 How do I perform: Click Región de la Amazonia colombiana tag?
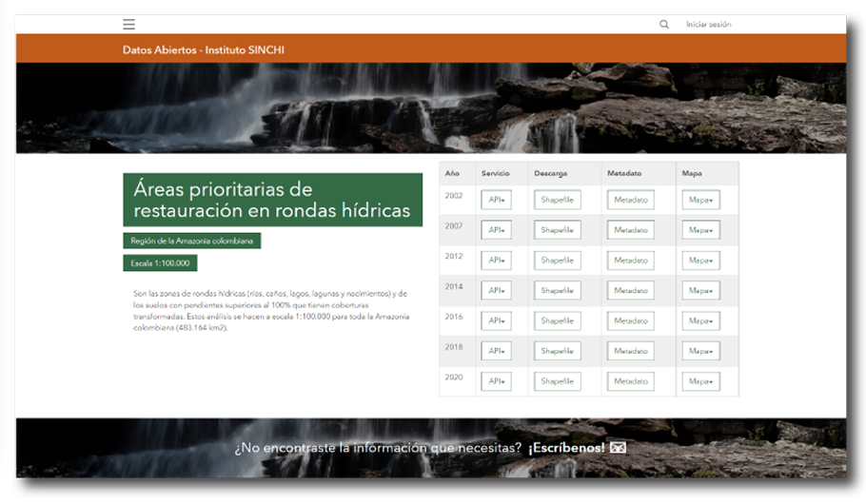coord(191,242)
